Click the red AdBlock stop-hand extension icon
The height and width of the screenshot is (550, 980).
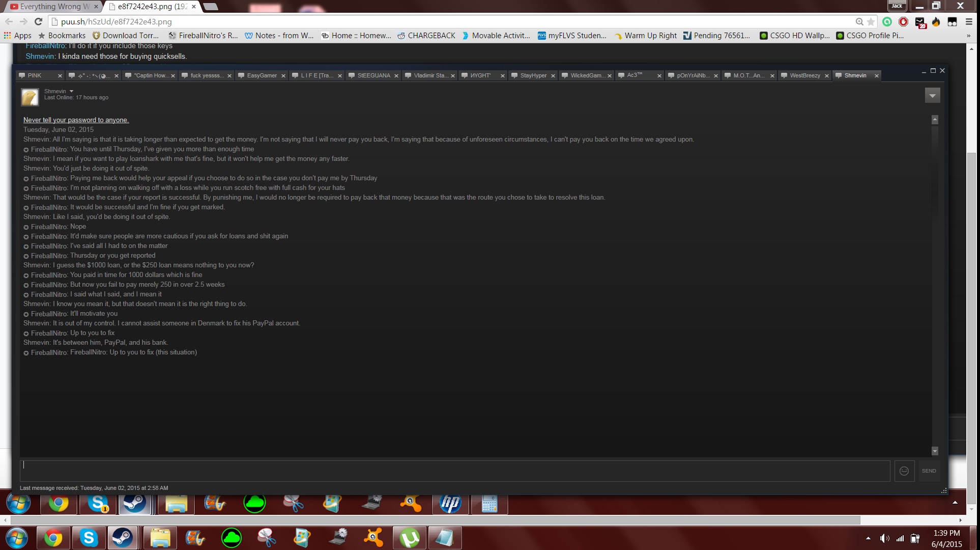903,21
